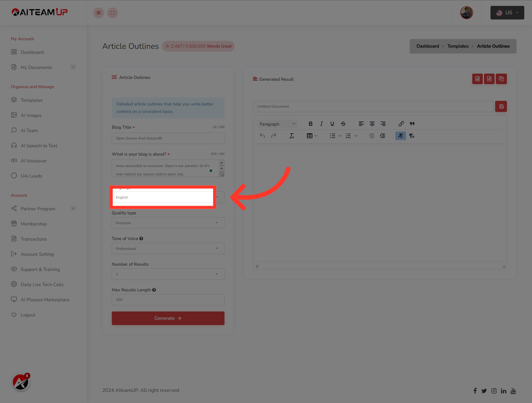Open bullet list style dropdown arrow
The image size is (532, 403).
340,136
